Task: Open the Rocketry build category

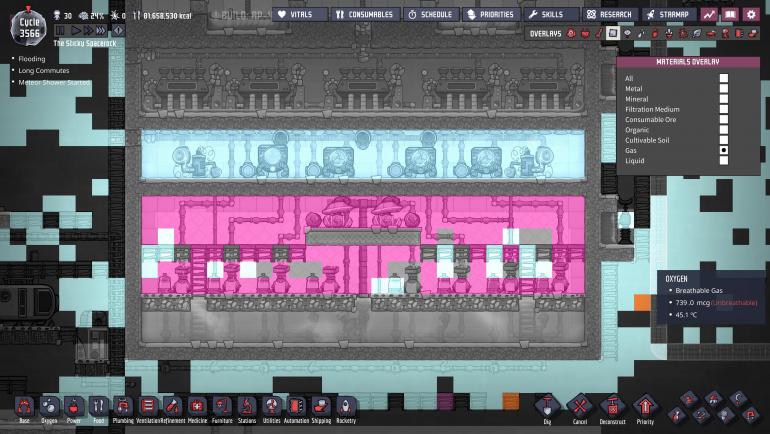Action: [346, 409]
